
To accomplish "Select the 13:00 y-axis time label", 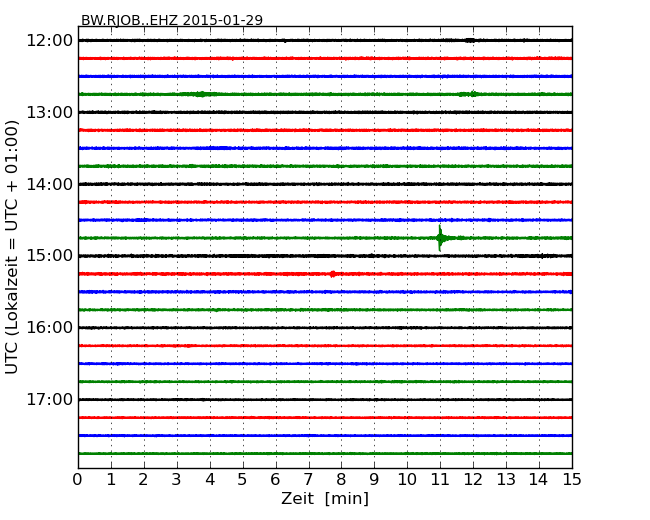I will coord(50,112).
